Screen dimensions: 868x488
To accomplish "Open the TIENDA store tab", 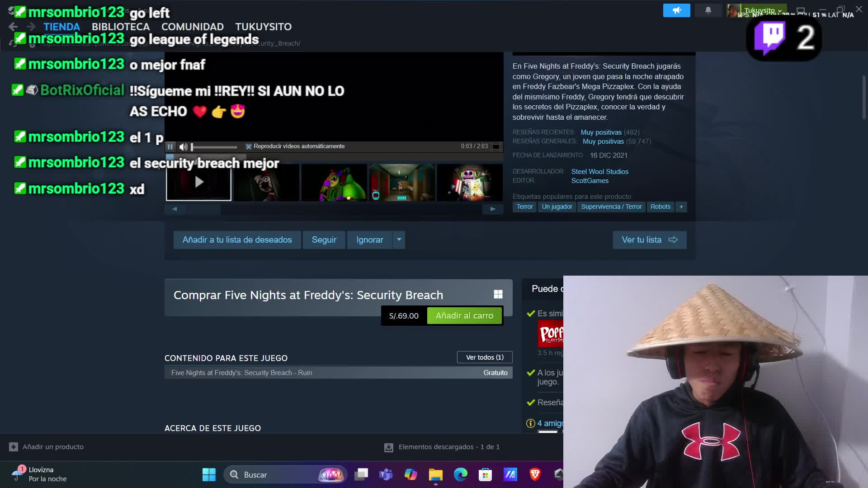I will coord(61,27).
